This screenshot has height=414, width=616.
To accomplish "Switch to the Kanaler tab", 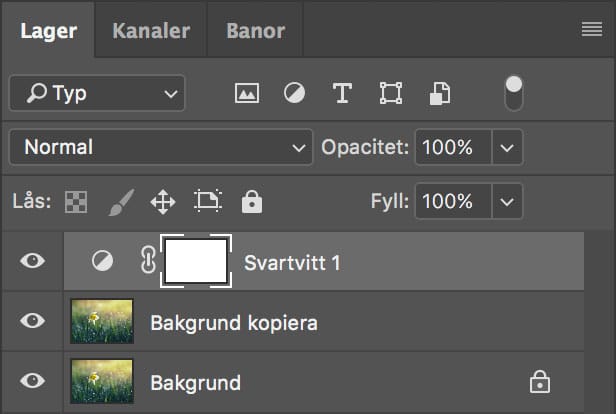I will pos(151,31).
